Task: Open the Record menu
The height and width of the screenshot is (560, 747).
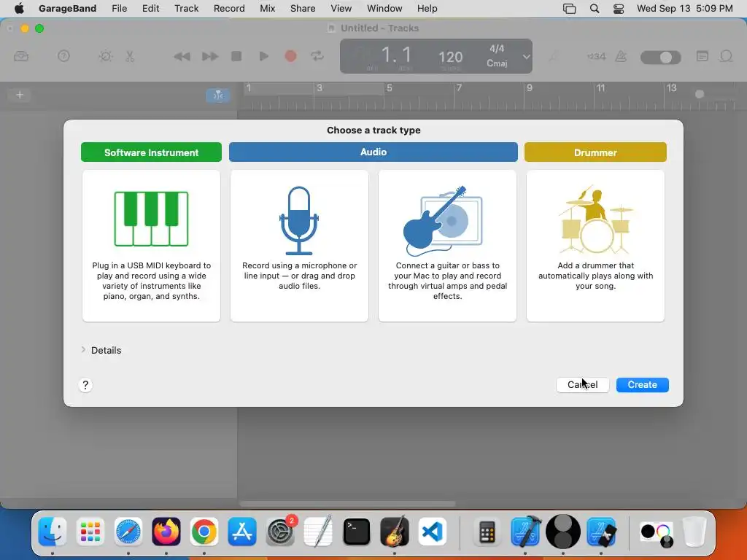Action: pyautogui.click(x=229, y=9)
